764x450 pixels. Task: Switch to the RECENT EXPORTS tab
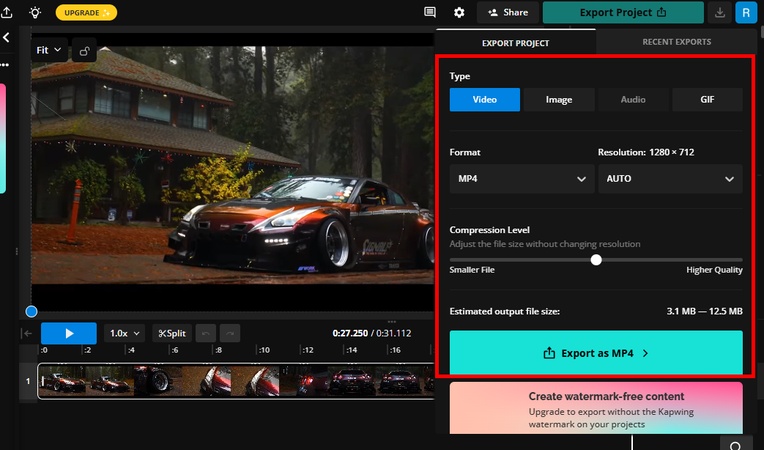point(676,42)
